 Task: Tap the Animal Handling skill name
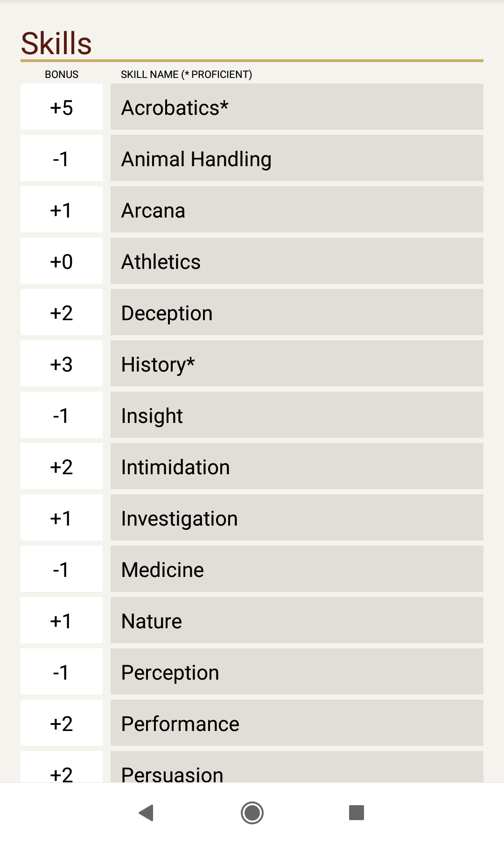point(297,158)
